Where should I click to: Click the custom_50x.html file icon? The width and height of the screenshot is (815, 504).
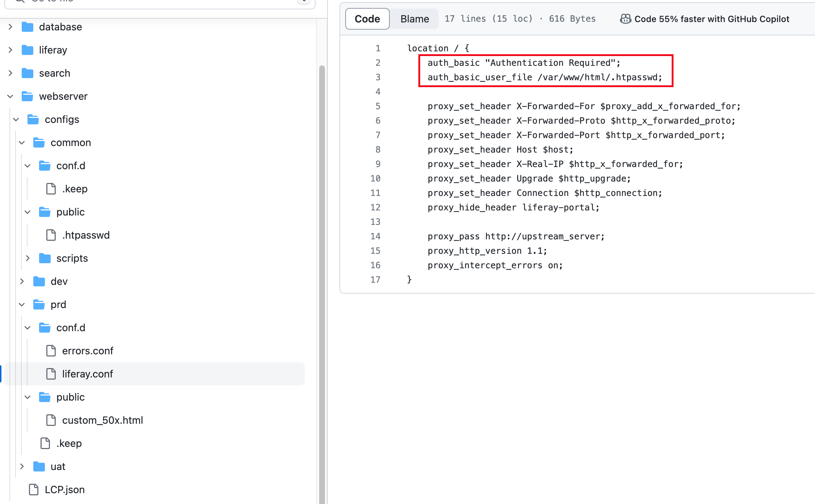click(51, 420)
